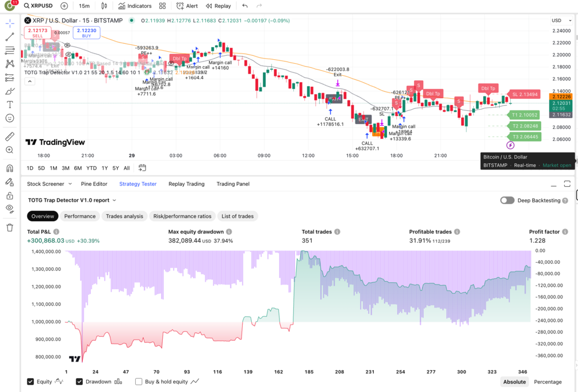Expand TOTG Trap Detector report dropdown

click(x=72, y=200)
